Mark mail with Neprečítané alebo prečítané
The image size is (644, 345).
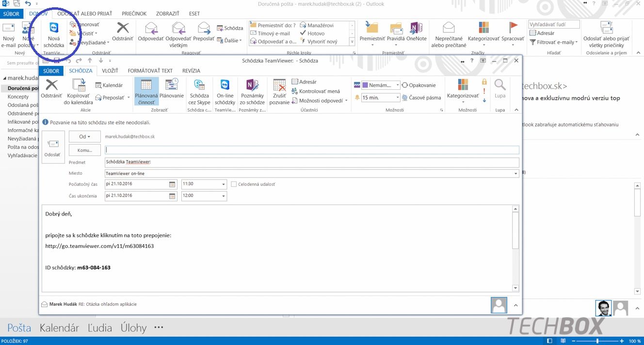(449, 35)
